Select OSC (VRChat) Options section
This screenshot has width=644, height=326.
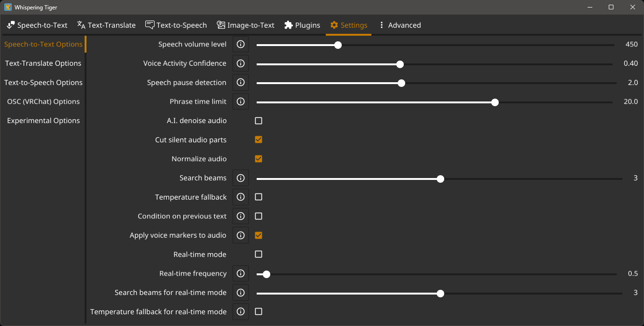pyautogui.click(x=43, y=101)
